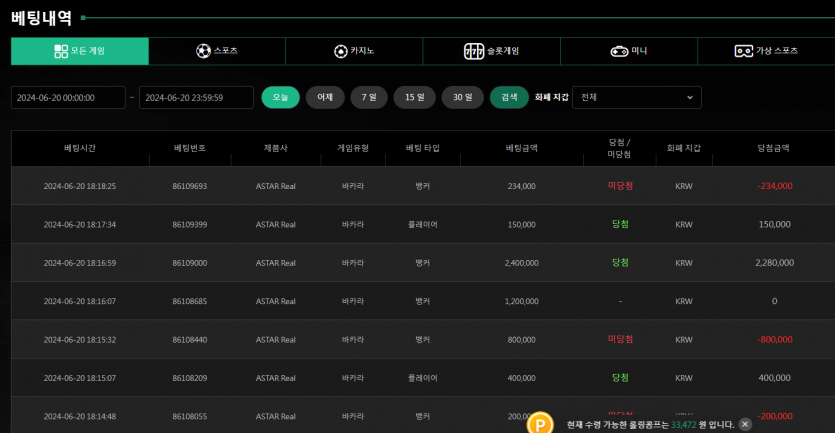Click the 베팅시간 column header
This screenshot has width=835, height=433.
[x=80, y=148]
